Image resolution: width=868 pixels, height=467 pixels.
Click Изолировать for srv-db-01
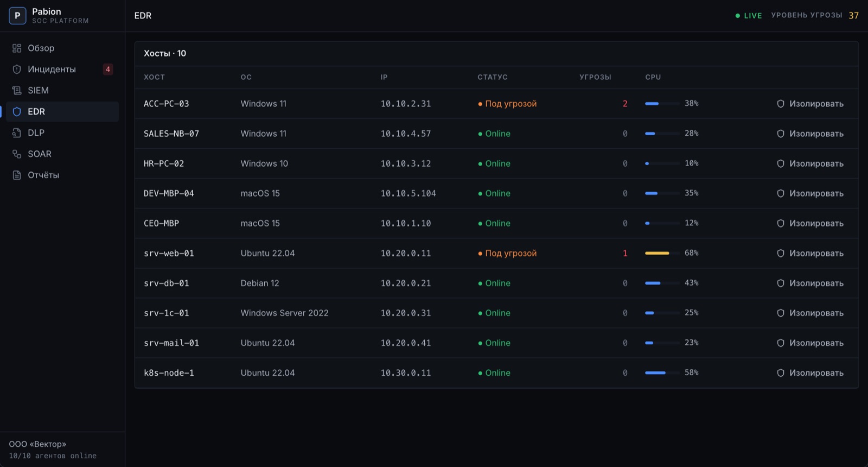coord(810,283)
